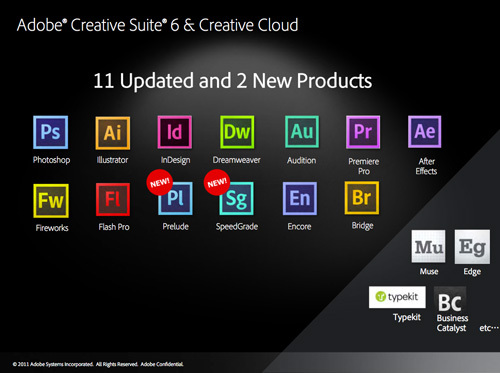Screen dimensions: 500x373
Task: Click the "Photoshop" label
Action: point(51,160)
